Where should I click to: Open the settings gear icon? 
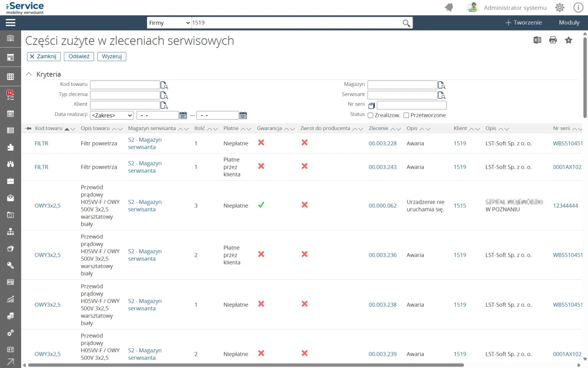tap(560, 7)
